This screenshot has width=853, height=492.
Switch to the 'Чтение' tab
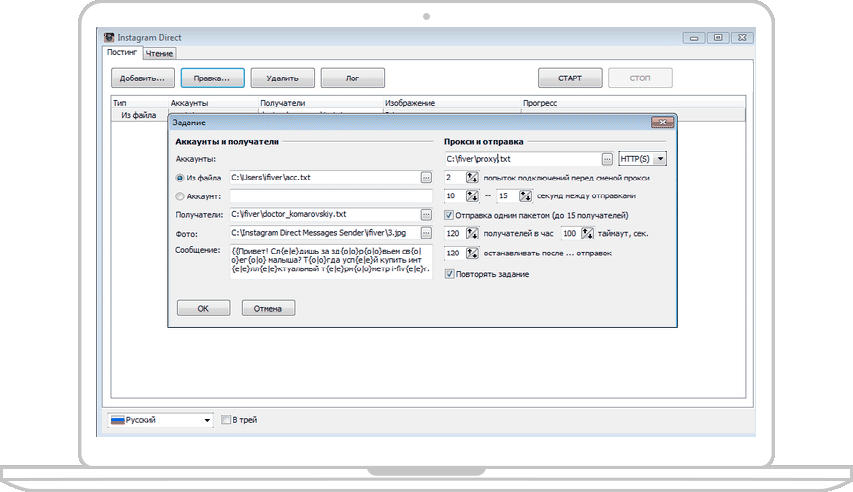click(x=156, y=54)
